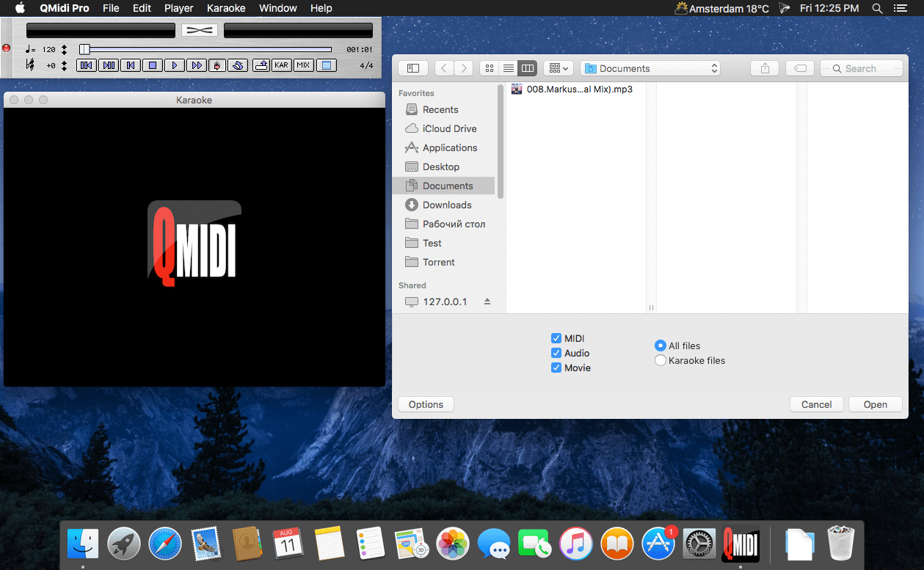The image size is (924, 570).
Task: Stop playback with the square stop button
Action: coord(153,65)
